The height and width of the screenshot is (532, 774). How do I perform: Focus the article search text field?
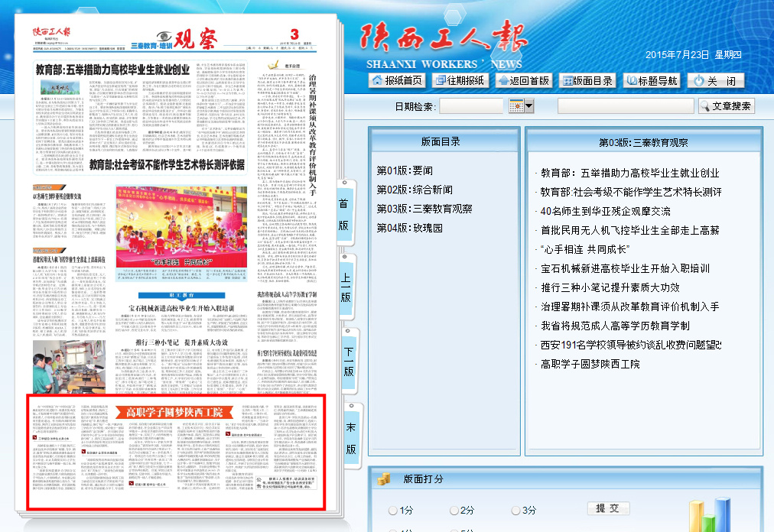pyautogui.click(x=626, y=106)
